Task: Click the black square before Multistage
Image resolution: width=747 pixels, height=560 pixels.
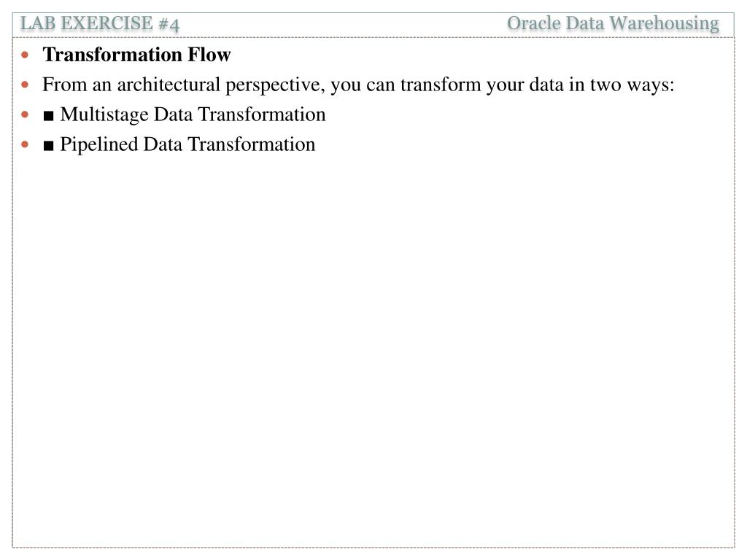Action: tap(48, 116)
